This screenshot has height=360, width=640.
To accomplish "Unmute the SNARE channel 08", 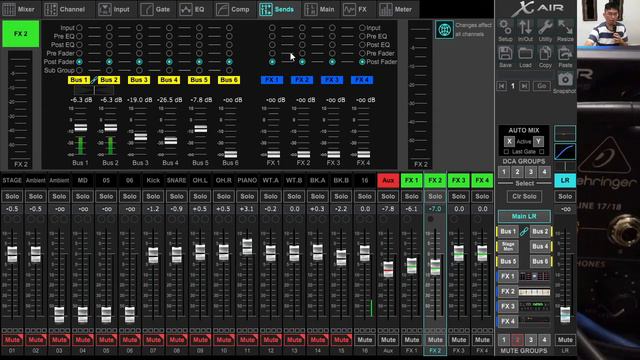I will [176, 340].
